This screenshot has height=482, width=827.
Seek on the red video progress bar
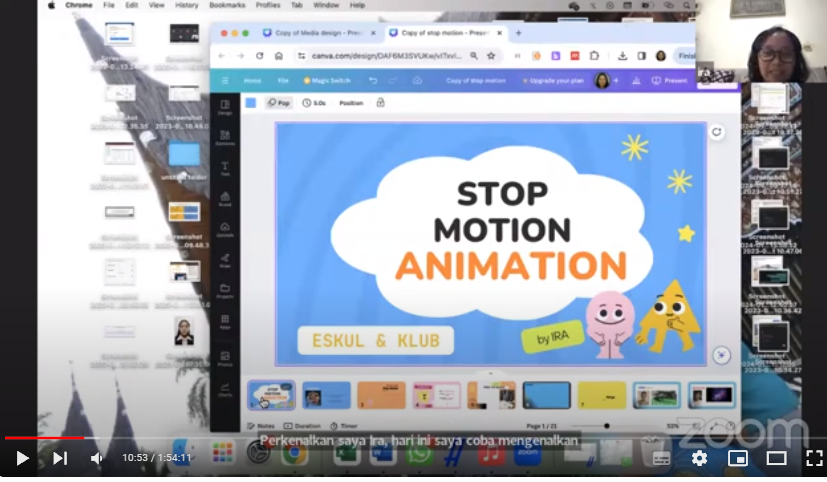pos(300,438)
